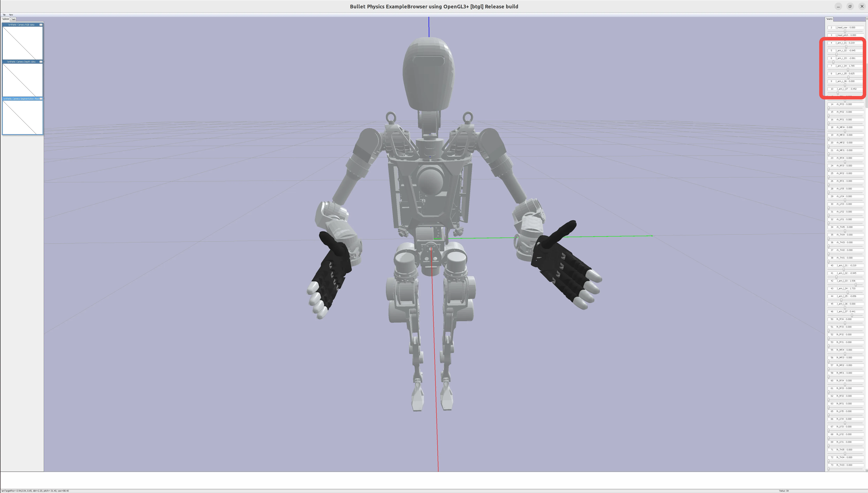Click the Synthetic Camera Depth data preview
This screenshot has width=868, height=493.
23,80
